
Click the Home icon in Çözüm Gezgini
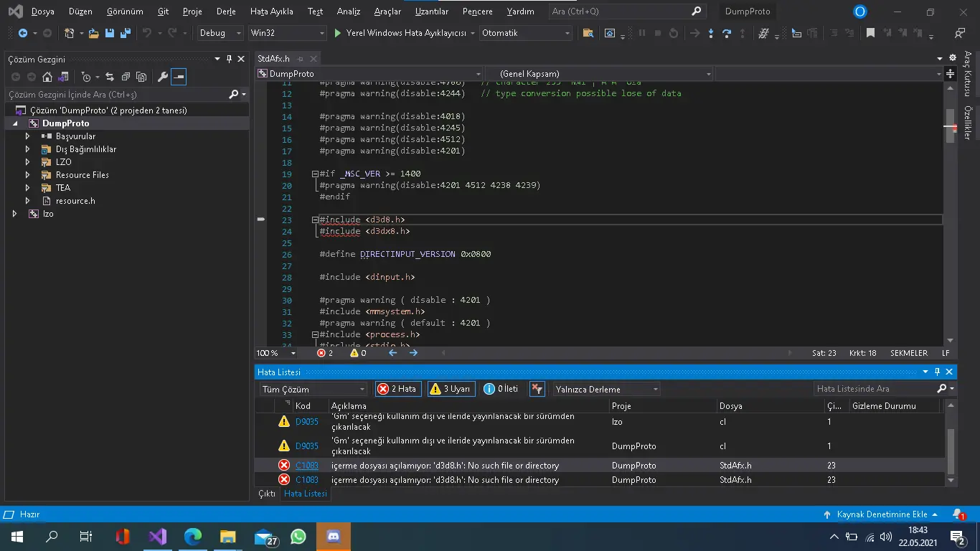(x=47, y=77)
